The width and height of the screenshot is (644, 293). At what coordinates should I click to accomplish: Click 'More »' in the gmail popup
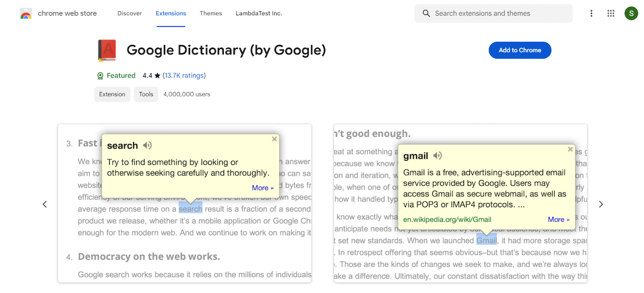pyautogui.click(x=559, y=219)
